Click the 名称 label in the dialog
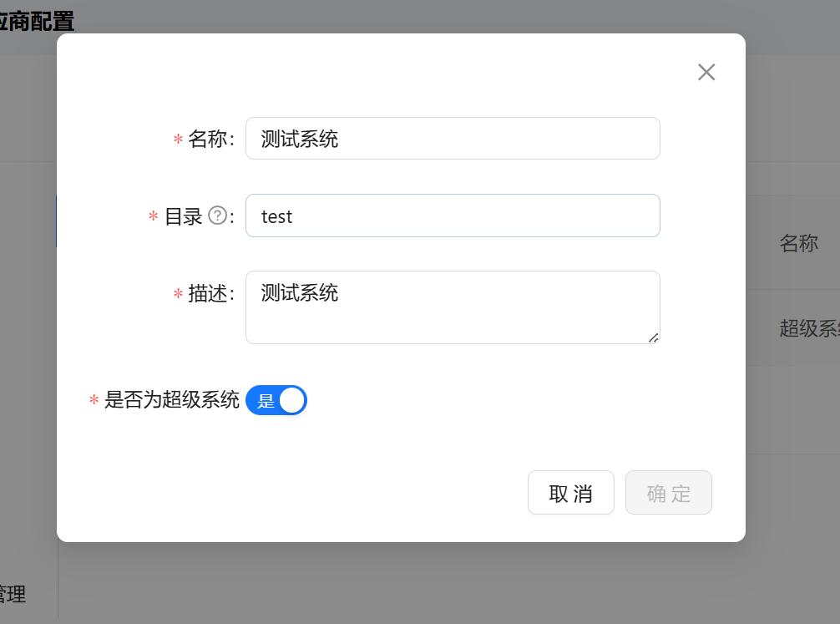840x624 pixels. (x=208, y=139)
